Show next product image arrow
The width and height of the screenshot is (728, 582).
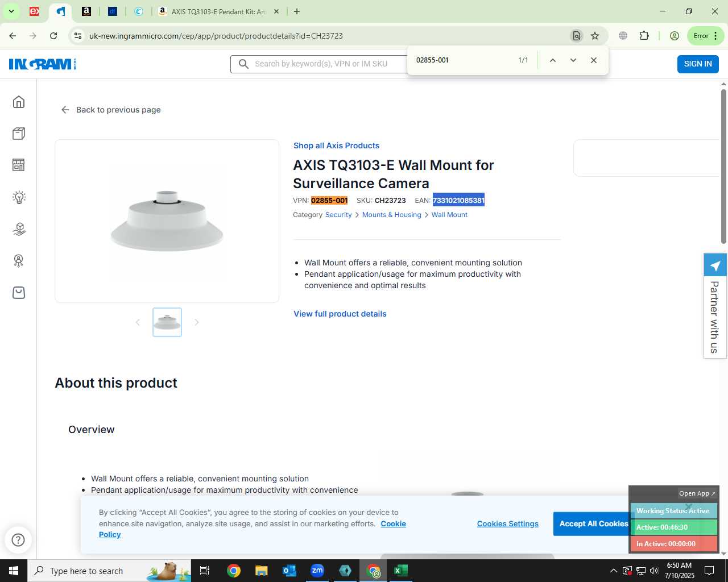pyautogui.click(x=197, y=322)
